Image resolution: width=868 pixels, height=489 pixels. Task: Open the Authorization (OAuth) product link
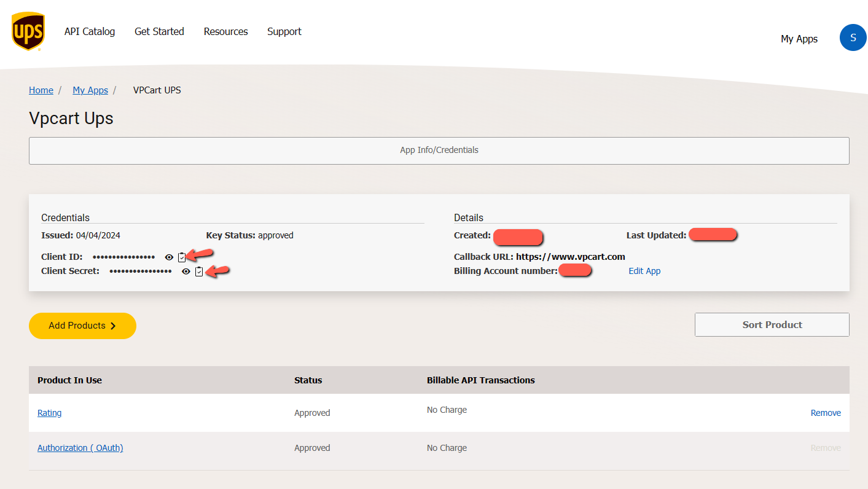click(80, 448)
